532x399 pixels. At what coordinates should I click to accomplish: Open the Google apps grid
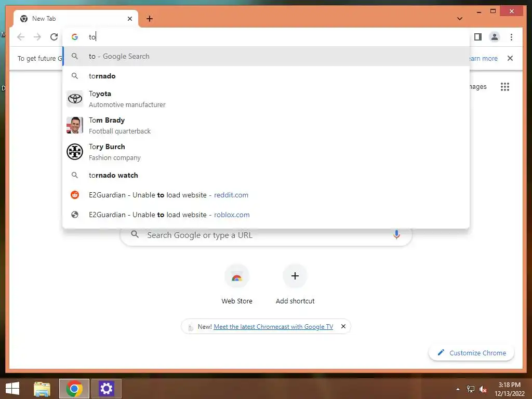pos(505,87)
